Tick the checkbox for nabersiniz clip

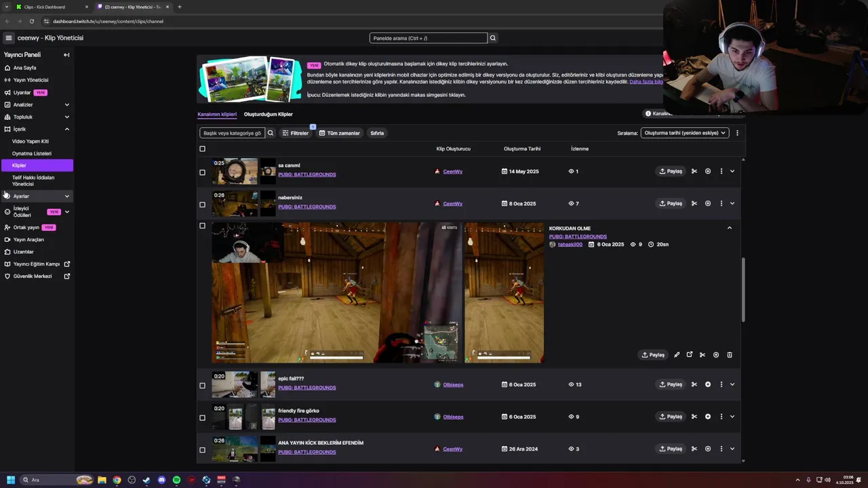pyautogui.click(x=202, y=204)
